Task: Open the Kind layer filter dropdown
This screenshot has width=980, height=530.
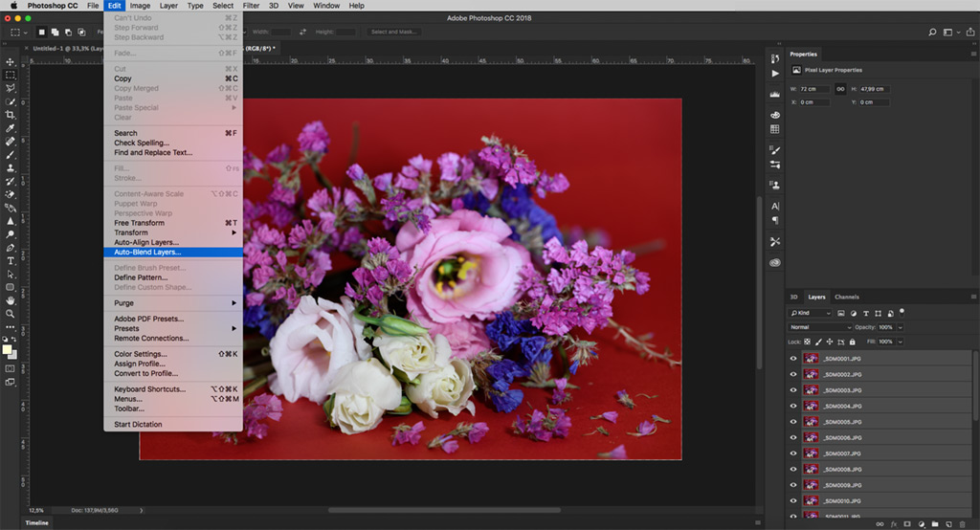Action: click(x=810, y=313)
